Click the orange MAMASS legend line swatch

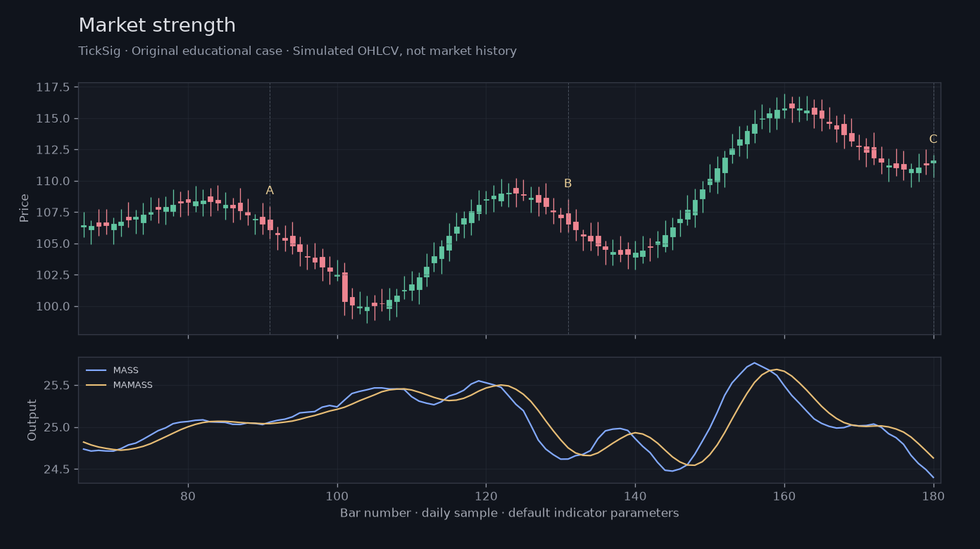pos(96,385)
